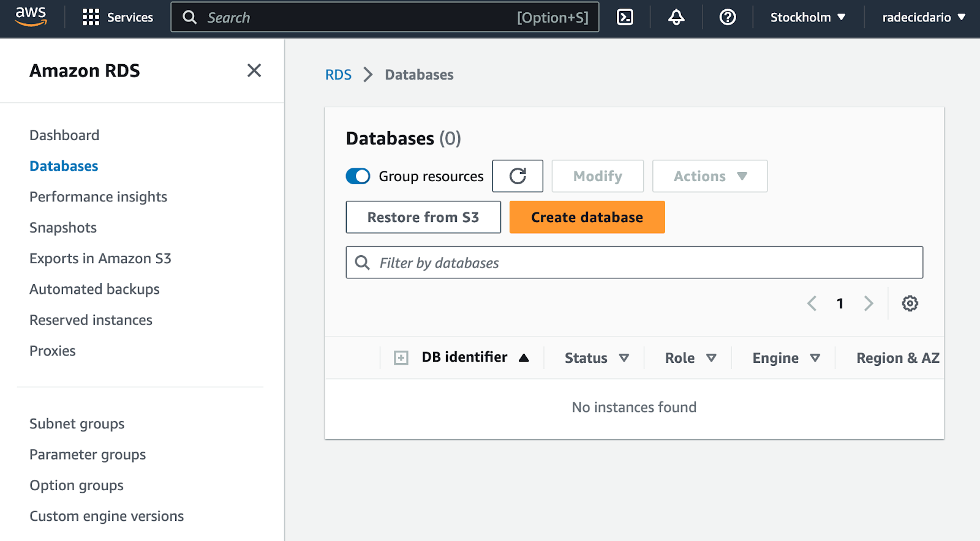Viewport: 980px width, 541px height.
Task: Refresh the databases list
Action: point(518,176)
